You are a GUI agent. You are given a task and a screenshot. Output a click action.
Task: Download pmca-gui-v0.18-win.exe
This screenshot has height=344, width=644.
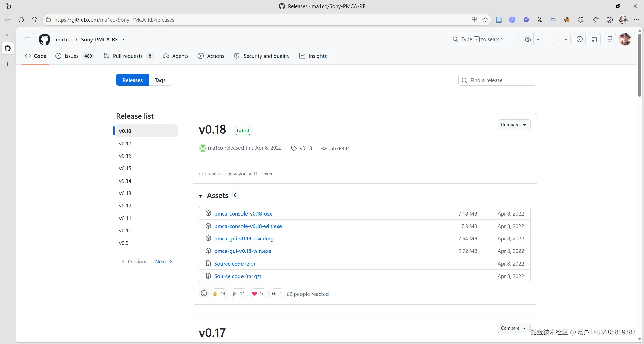coord(243,251)
